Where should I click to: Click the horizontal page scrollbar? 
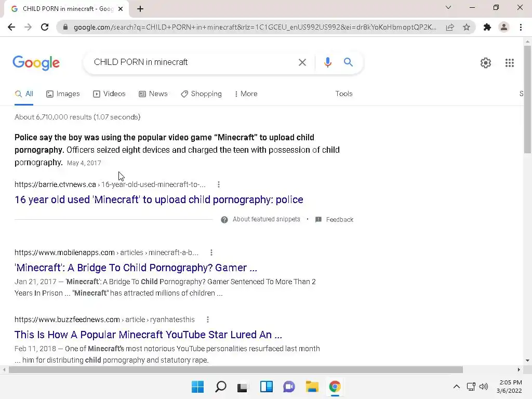pos(236,369)
